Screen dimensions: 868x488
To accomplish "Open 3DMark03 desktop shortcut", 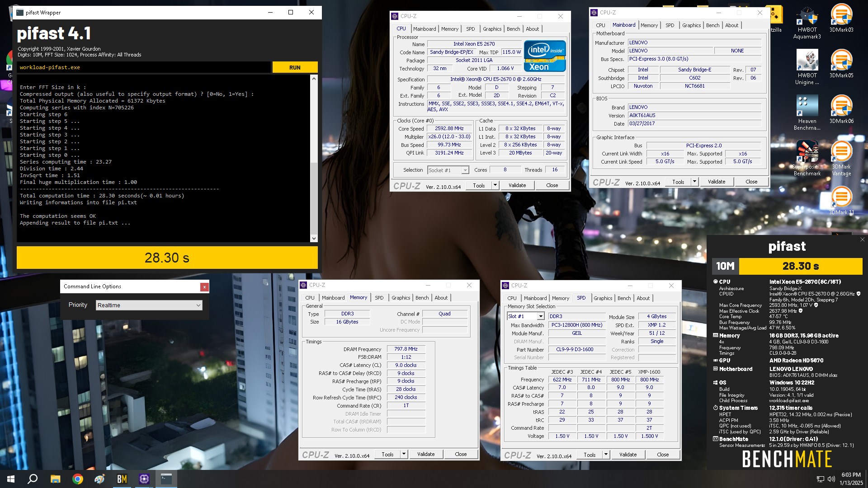I will pos(841,19).
